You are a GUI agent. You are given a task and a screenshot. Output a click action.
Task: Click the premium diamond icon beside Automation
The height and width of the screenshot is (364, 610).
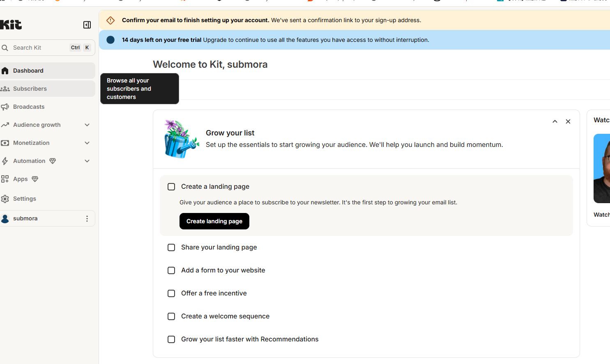pyautogui.click(x=53, y=161)
